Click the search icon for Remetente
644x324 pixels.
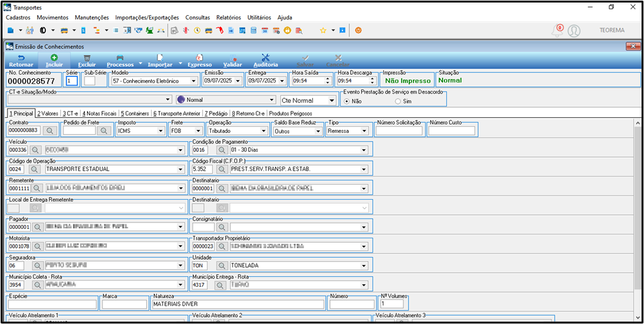[x=37, y=188]
